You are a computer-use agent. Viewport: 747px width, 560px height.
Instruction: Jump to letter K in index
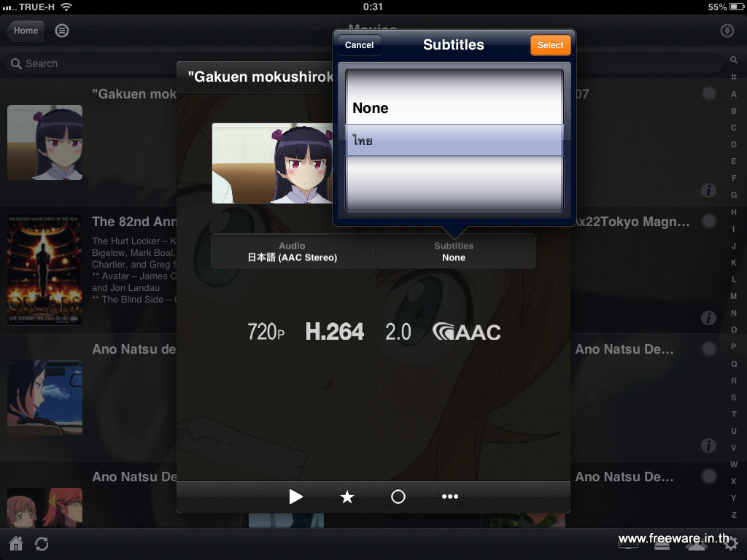coord(734,262)
